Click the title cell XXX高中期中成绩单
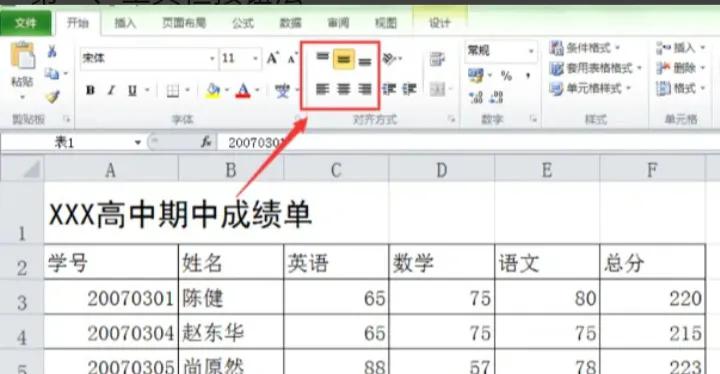 point(180,215)
